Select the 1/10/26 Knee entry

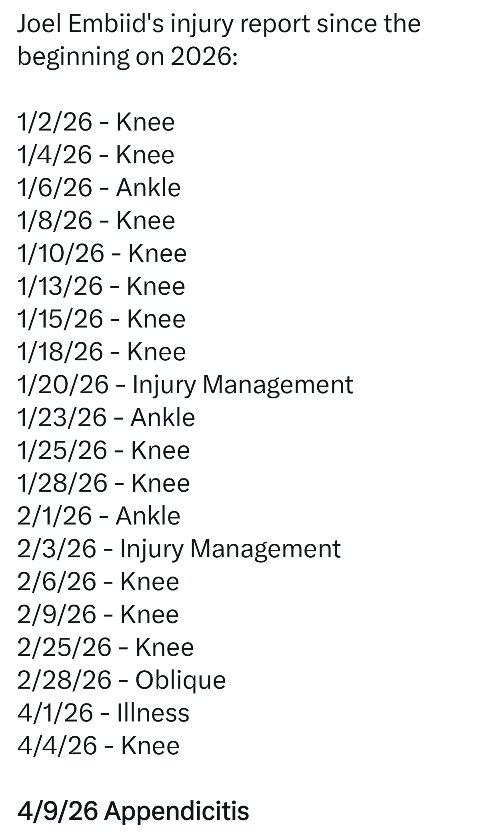pos(102,253)
